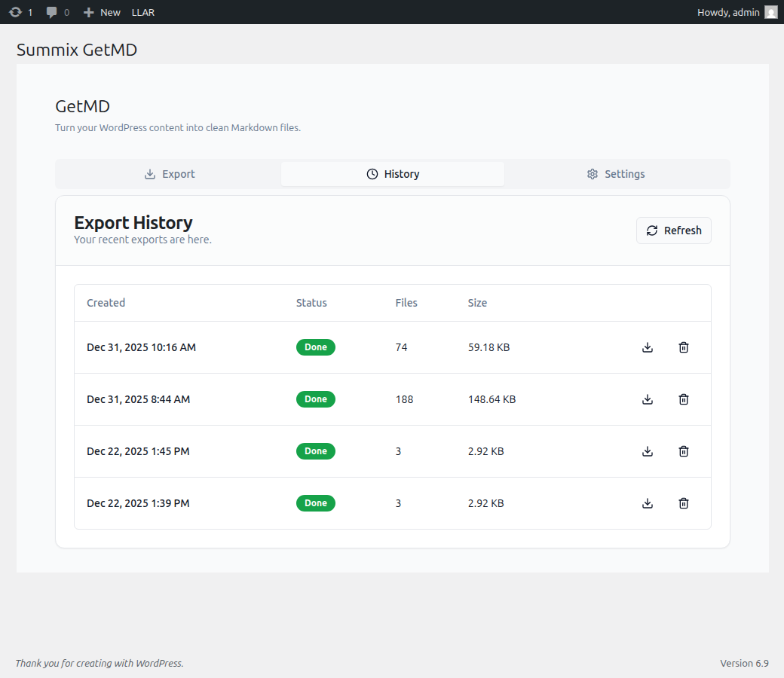This screenshot has width=784, height=678.
Task: Click the Done badge for 1:45 PM export
Action: click(316, 451)
